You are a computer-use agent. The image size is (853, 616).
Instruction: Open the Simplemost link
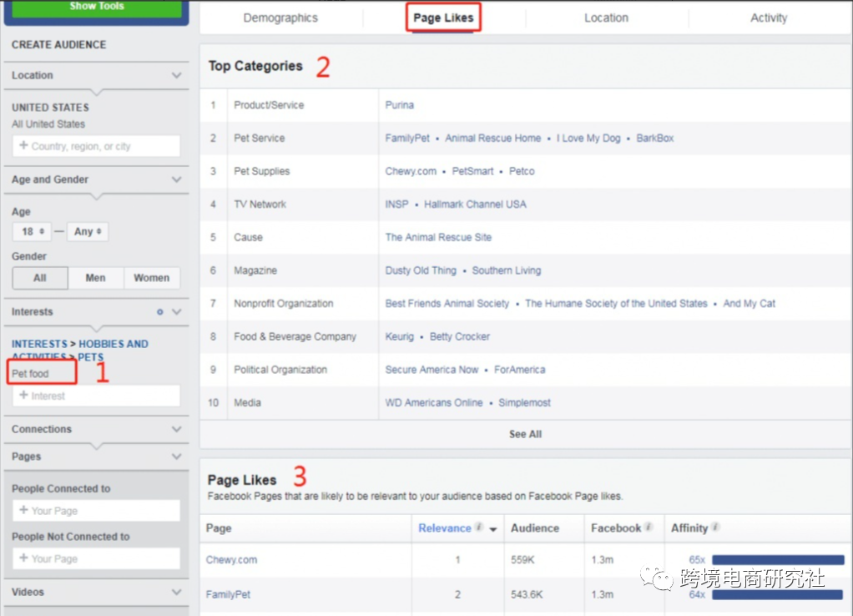[524, 402]
